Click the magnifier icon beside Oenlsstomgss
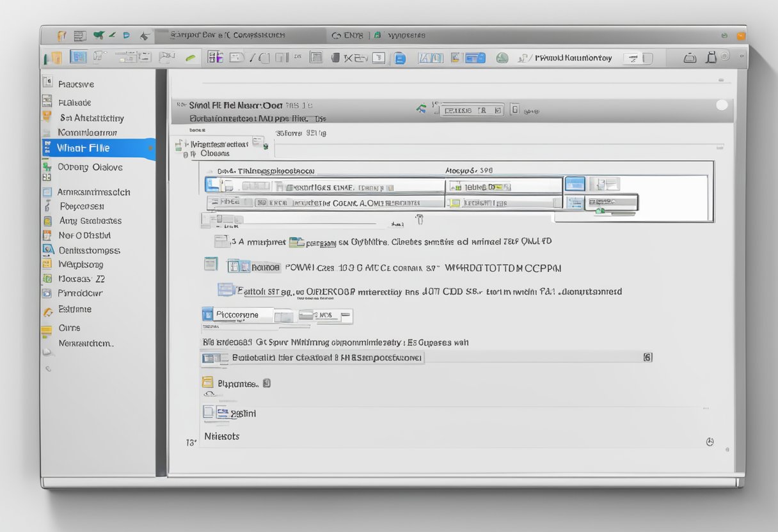This screenshot has width=778, height=532. pos(47,250)
